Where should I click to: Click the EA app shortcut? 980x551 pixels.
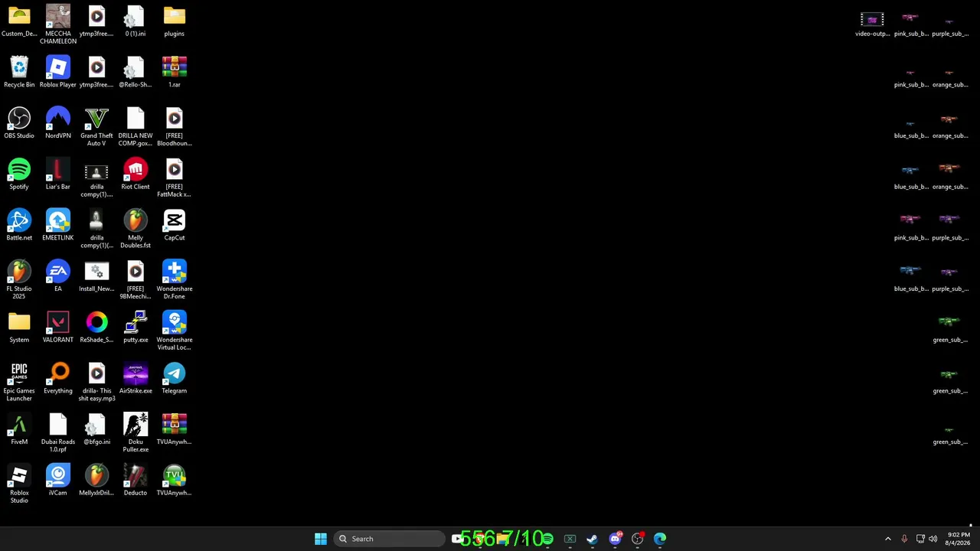click(x=58, y=276)
